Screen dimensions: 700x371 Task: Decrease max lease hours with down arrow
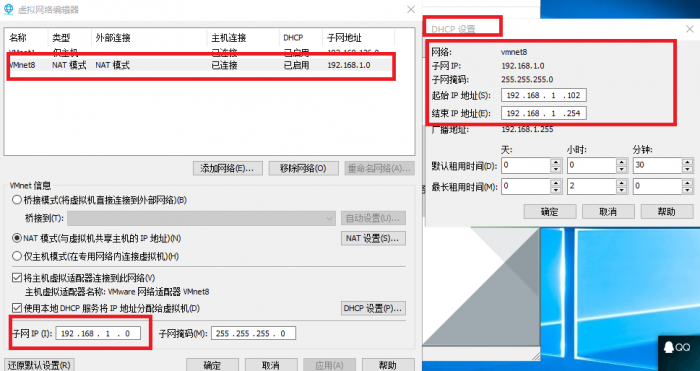[622, 190]
